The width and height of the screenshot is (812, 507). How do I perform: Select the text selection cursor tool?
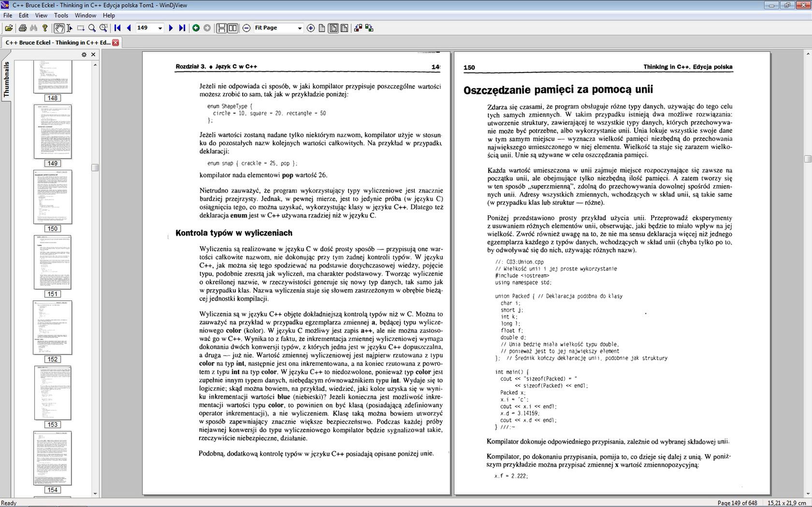tap(70, 28)
